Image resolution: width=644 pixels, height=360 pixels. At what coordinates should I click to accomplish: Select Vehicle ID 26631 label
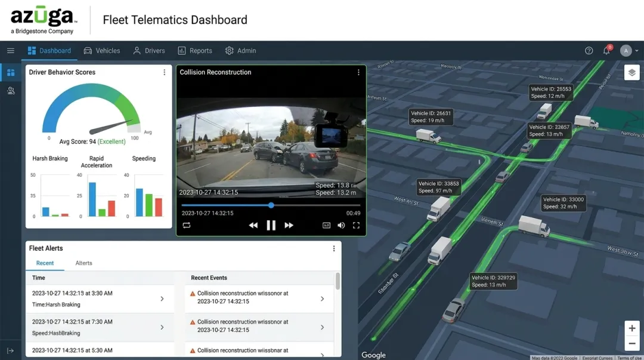431,117
